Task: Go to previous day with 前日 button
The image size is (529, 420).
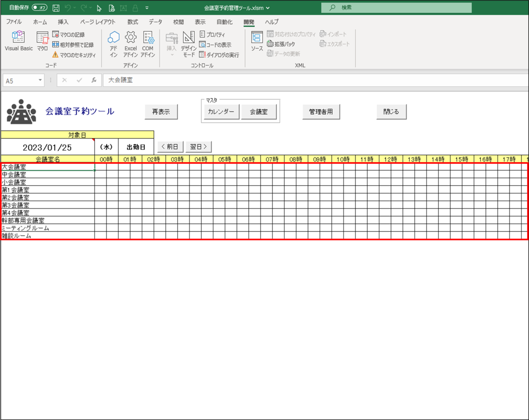Action: click(170, 147)
